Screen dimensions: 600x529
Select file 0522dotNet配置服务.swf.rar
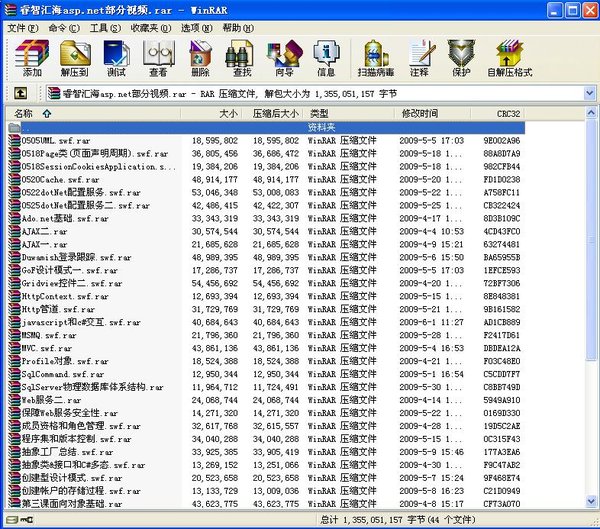[265, 193]
